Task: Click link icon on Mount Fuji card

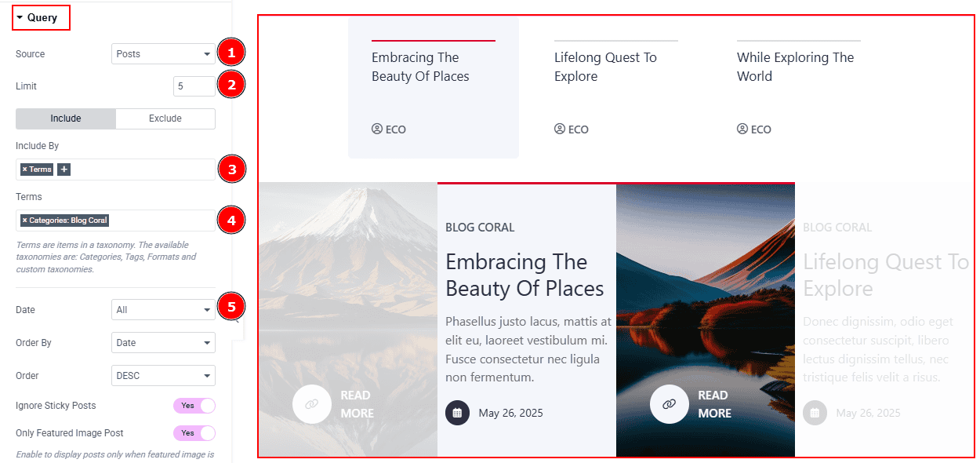Action: (x=312, y=404)
